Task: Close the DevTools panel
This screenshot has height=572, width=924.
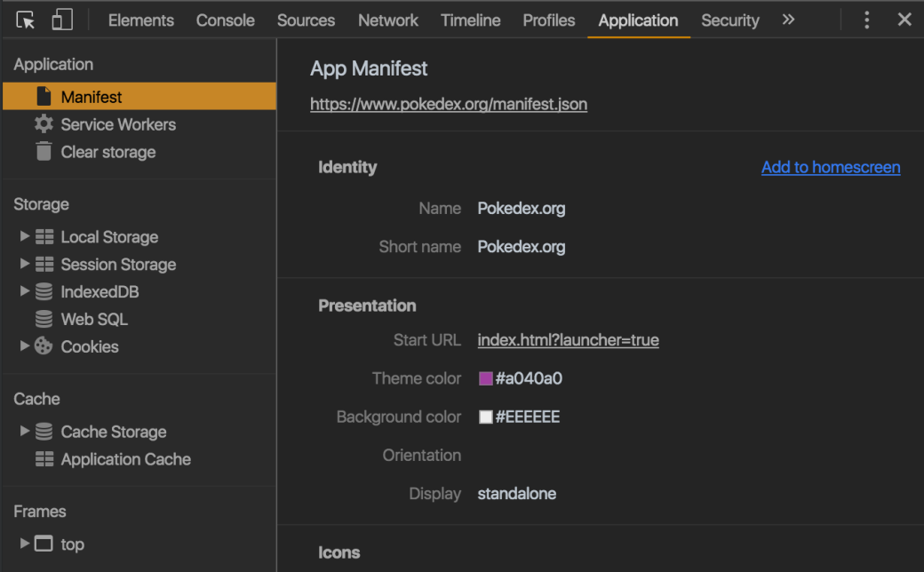Action: pos(904,20)
